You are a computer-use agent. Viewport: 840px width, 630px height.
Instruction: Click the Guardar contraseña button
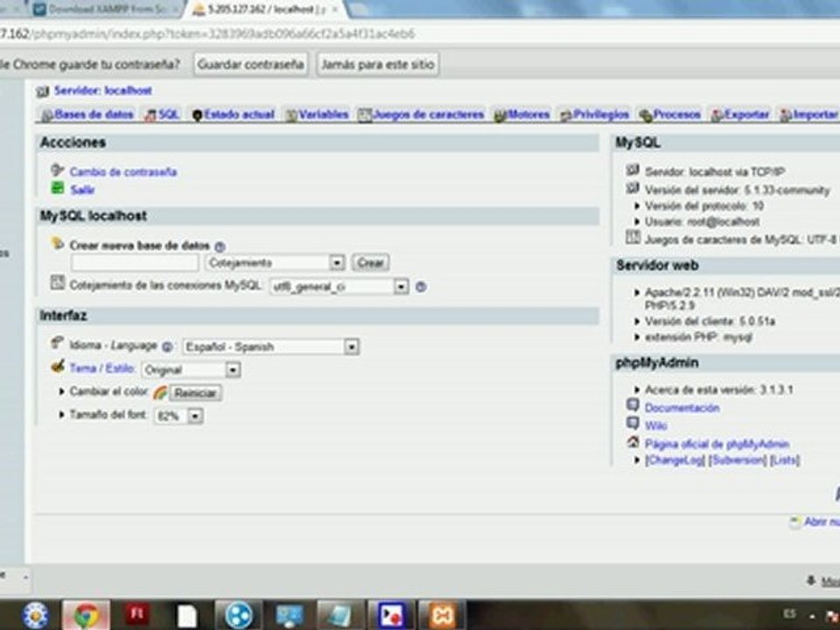(250, 64)
